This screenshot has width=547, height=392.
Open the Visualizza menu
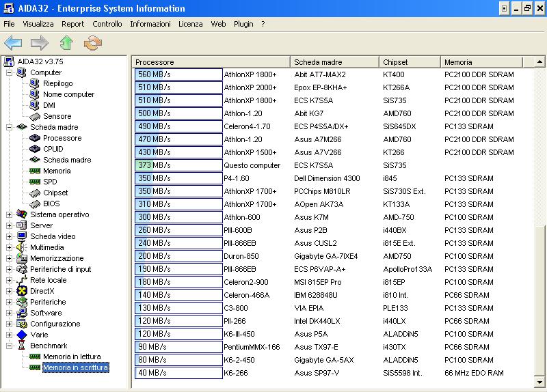click(x=38, y=24)
